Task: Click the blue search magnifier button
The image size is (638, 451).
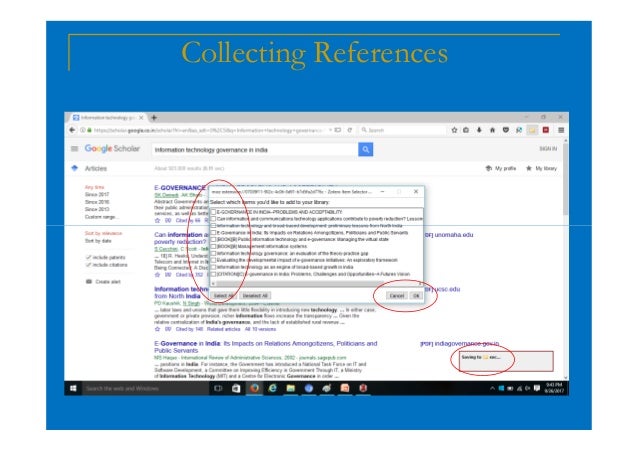Action: pyautogui.click(x=365, y=149)
